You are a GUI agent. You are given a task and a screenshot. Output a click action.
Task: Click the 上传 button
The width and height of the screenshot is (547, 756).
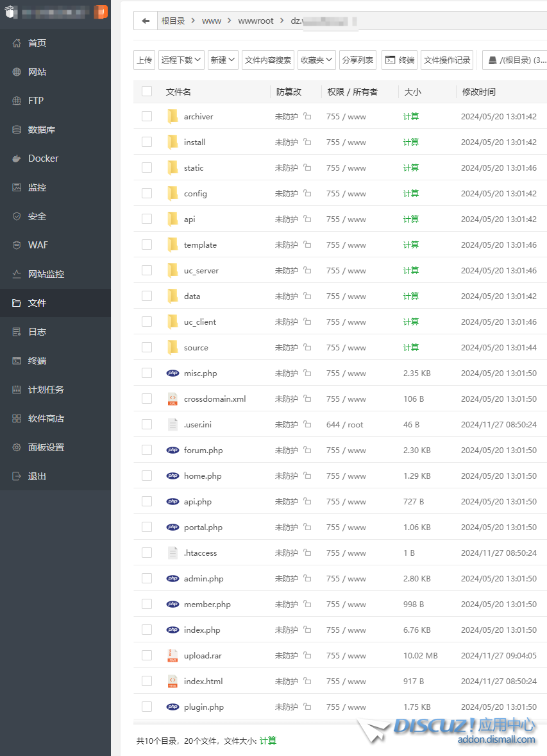(x=144, y=60)
